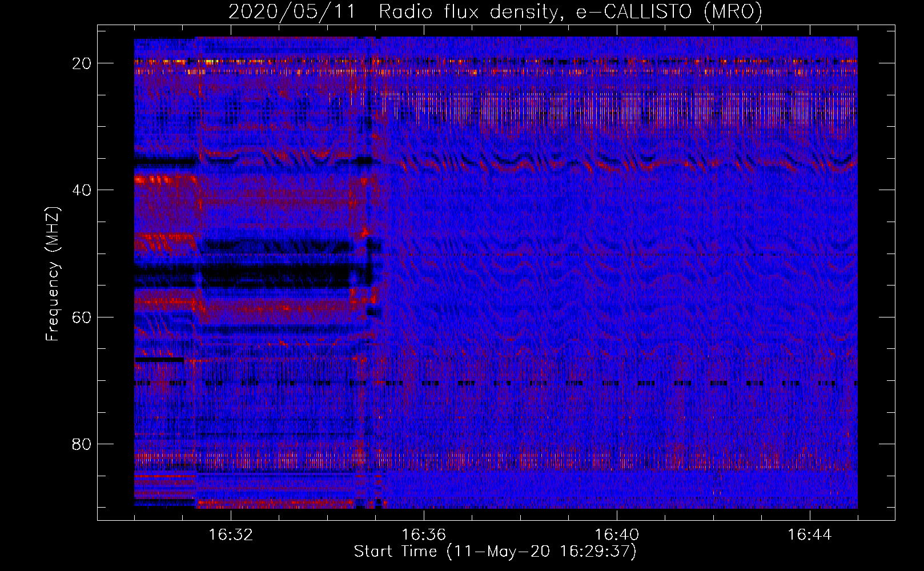Click the 'Frequency (MHZ)' axis label
924x571 pixels.
tap(53, 274)
